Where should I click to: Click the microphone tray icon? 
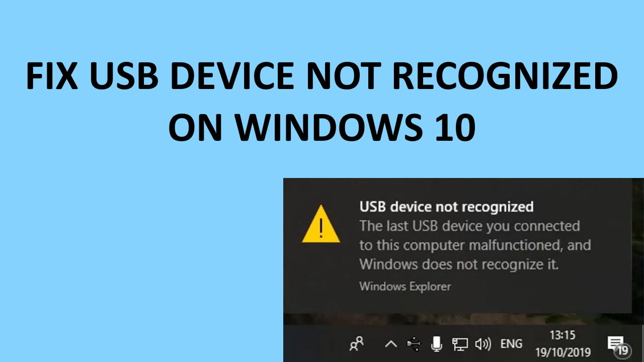pyautogui.click(x=437, y=344)
